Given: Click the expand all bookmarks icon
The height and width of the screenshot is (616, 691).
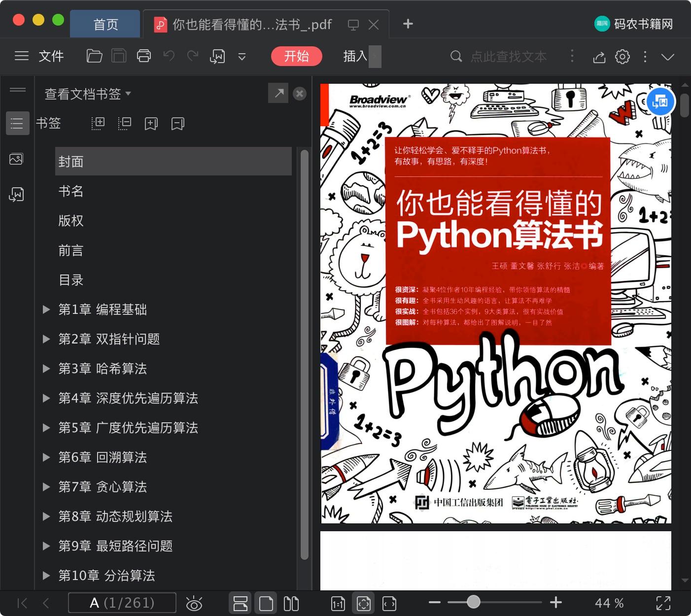Looking at the screenshot, I should [x=98, y=123].
